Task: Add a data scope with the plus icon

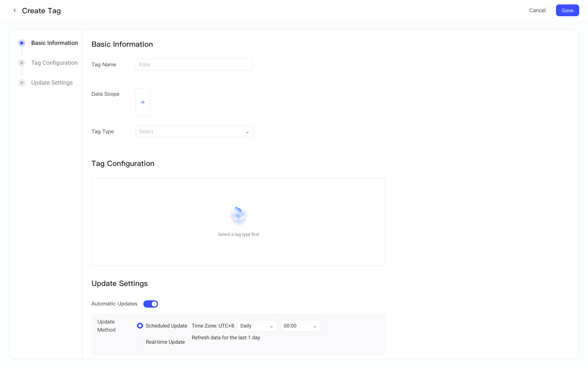Action: (143, 102)
